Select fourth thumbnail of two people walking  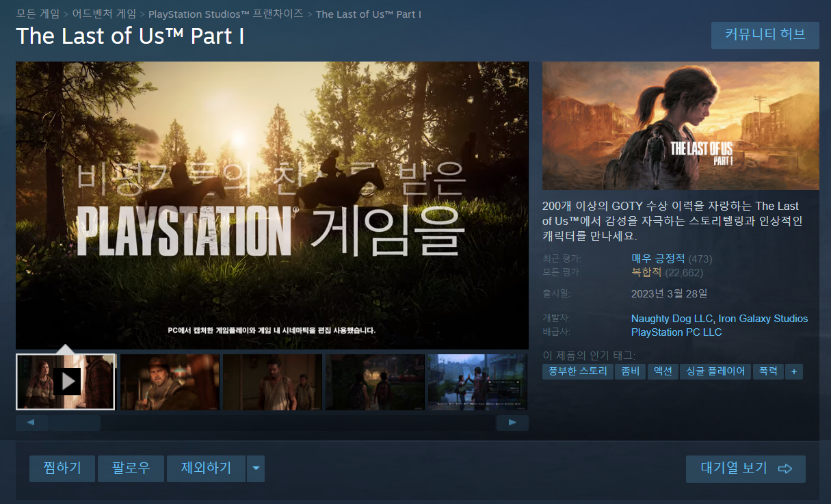click(x=375, y=382)
